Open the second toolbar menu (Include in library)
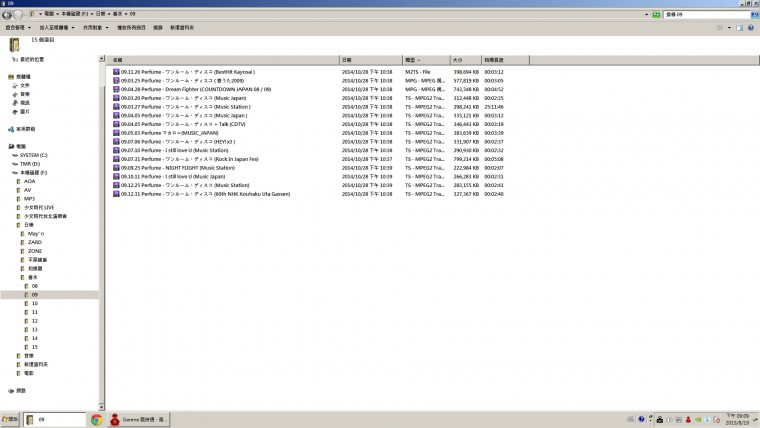Viewport: 760px width, 428px height. pos(57,28)
